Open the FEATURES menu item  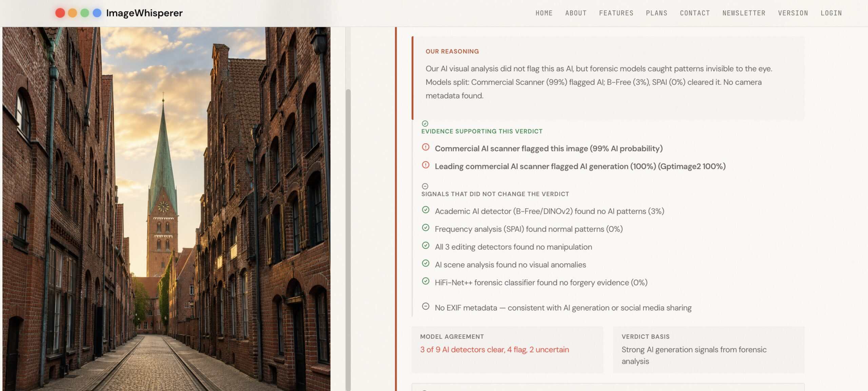[616, 13]
